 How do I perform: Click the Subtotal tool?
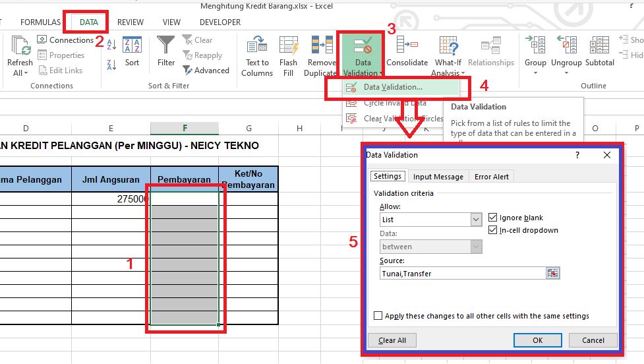click(x=599, y=51)
